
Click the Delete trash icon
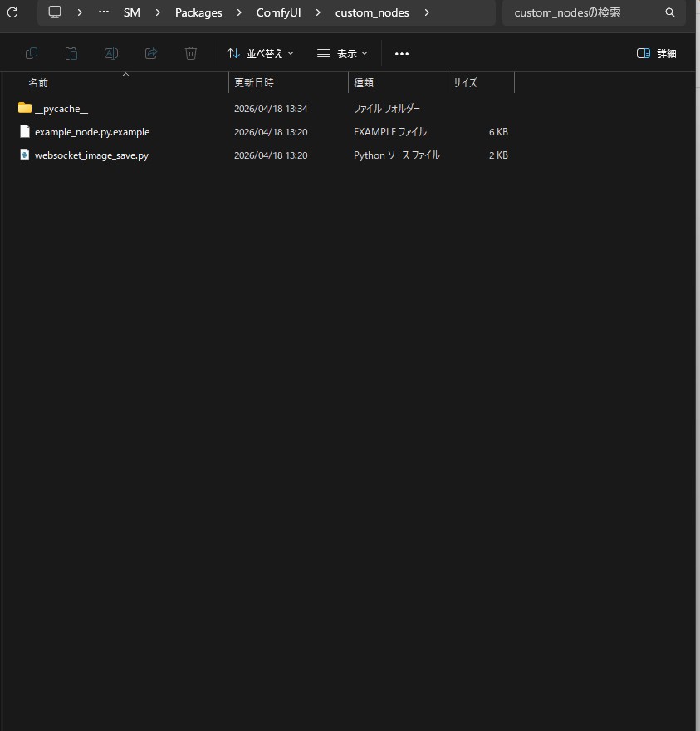191,53
